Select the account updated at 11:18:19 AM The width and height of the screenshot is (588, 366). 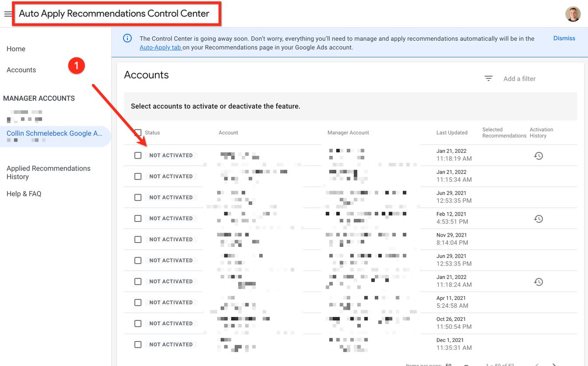(x=138, y=155)
